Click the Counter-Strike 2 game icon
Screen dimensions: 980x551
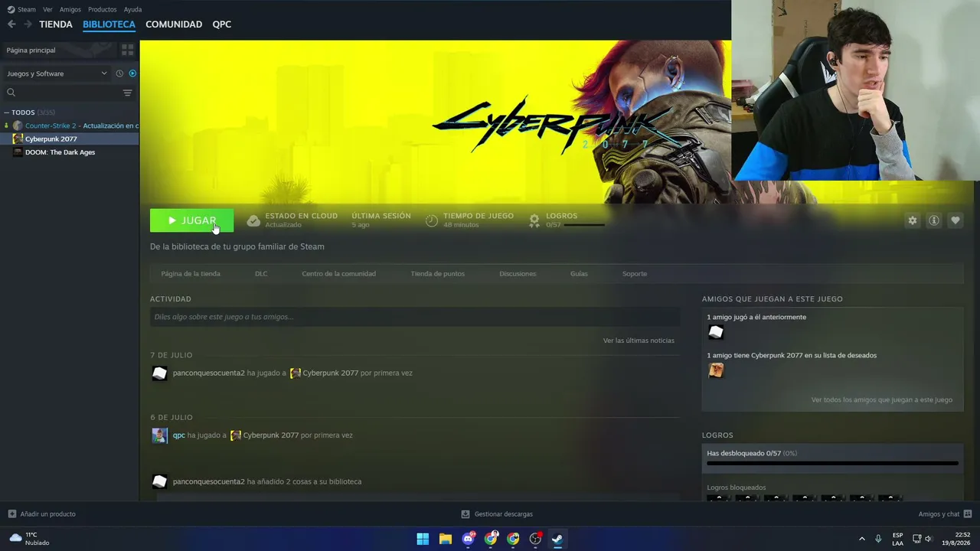click(x=18, y=126)
